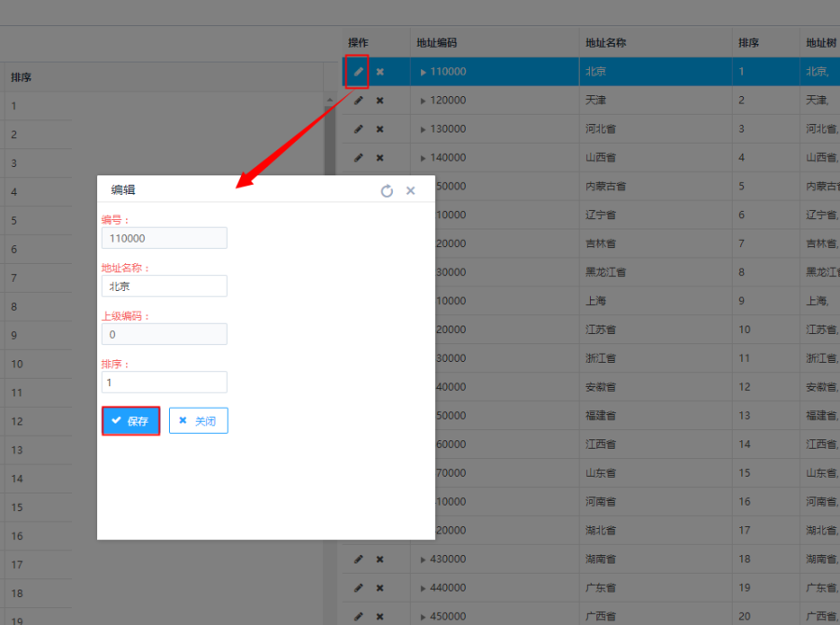840x625 pixels.
Task: Close the 编辑 dialog with header X icon
Action: point(411,190)
